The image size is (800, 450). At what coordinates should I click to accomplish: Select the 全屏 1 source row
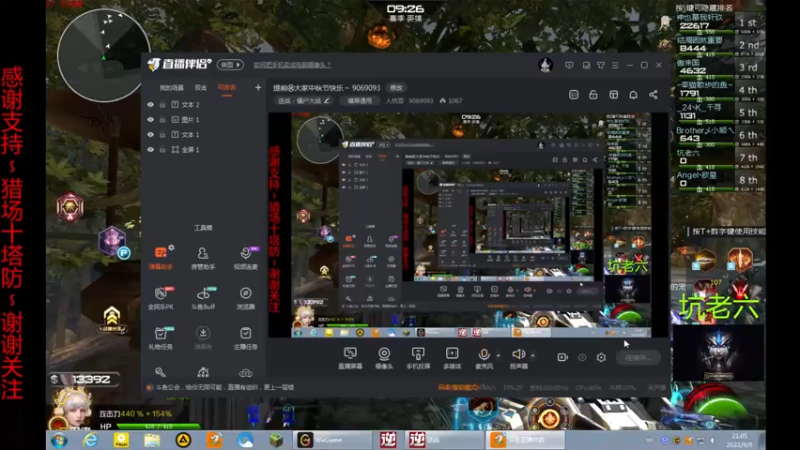(x=204, y=149)
